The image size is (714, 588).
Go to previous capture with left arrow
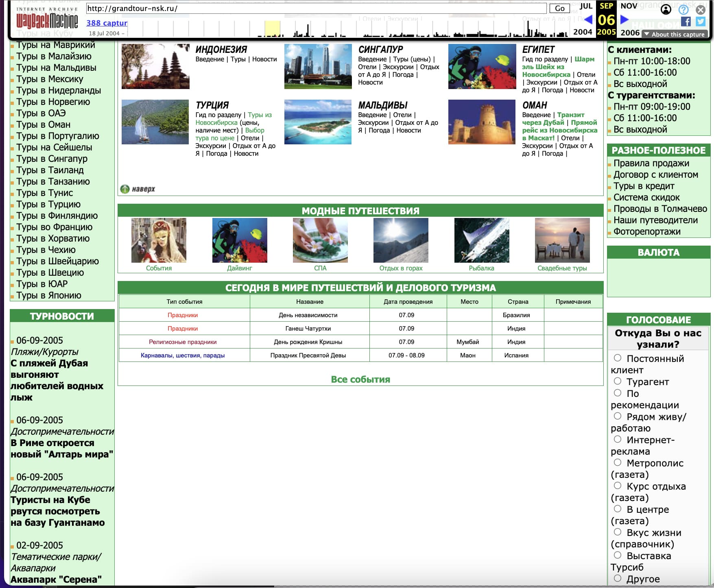tap(588, 19)
